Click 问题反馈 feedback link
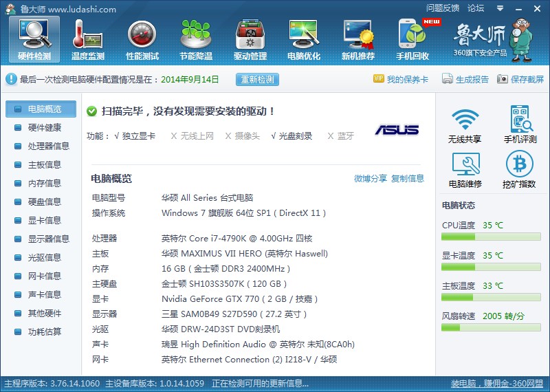The image size is (550, 392). (x=443, y=8)
